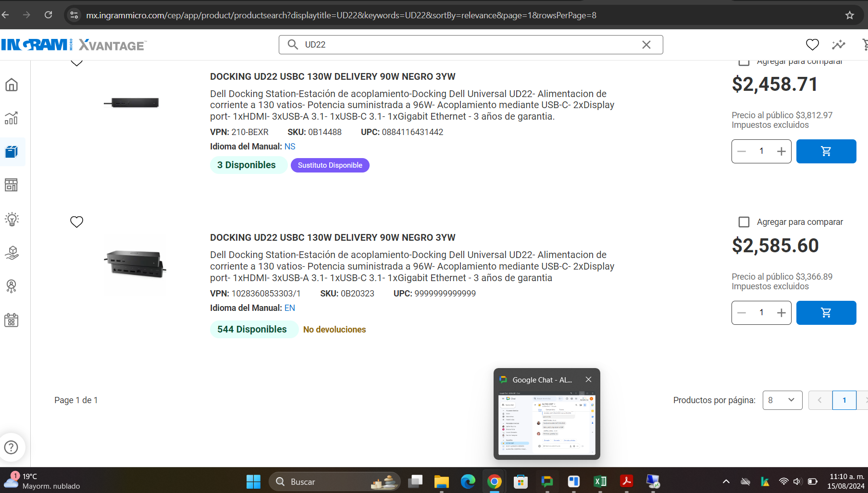Open Microsoft Edge from taskbar
868x493 pixels.
pyautogui.click(x=468, y=481)
